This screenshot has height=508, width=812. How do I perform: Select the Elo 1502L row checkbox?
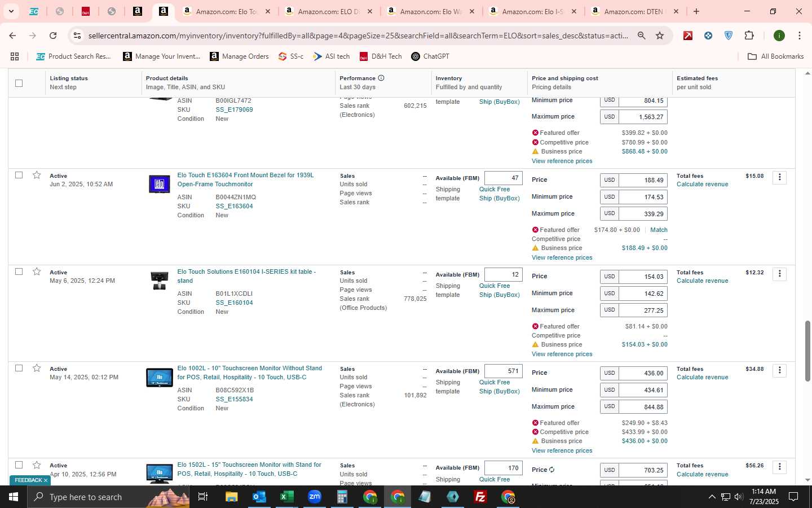tap(19, 465)
